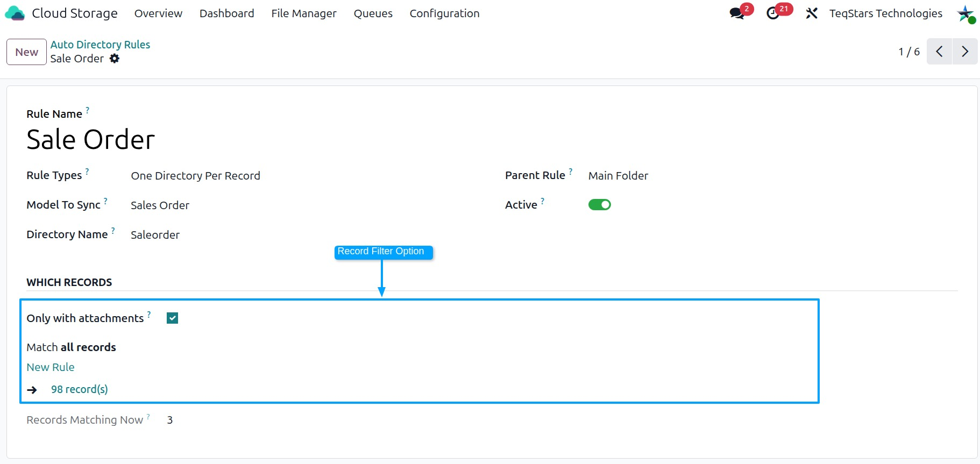
Task: Toggle the Active switch off
Action: click(x=600, y=205)
